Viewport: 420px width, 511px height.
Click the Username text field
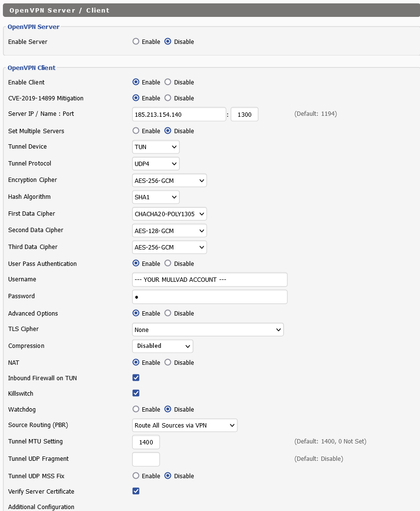[210, 279]
